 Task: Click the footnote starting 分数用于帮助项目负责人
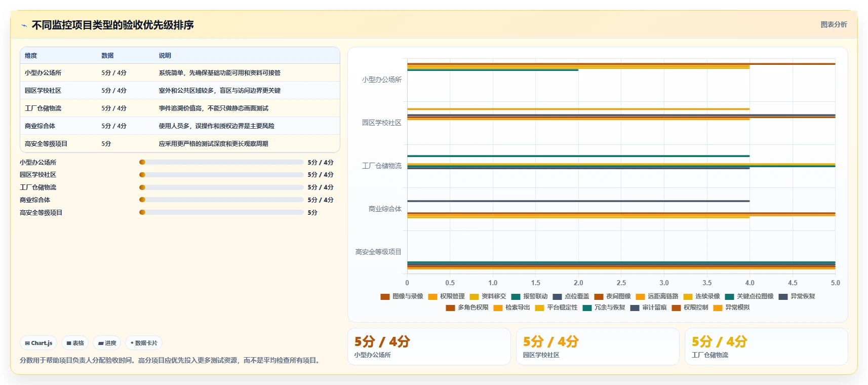pos(170,361)
